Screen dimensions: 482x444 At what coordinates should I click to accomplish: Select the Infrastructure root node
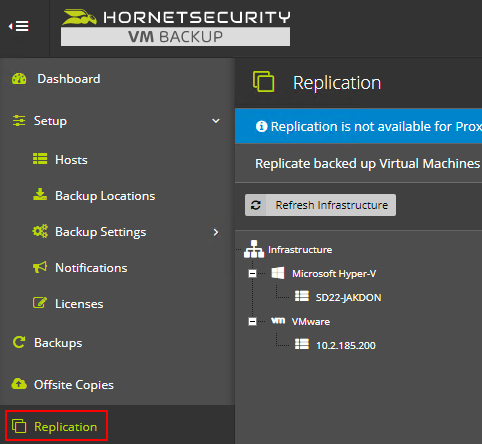point(300,250)
